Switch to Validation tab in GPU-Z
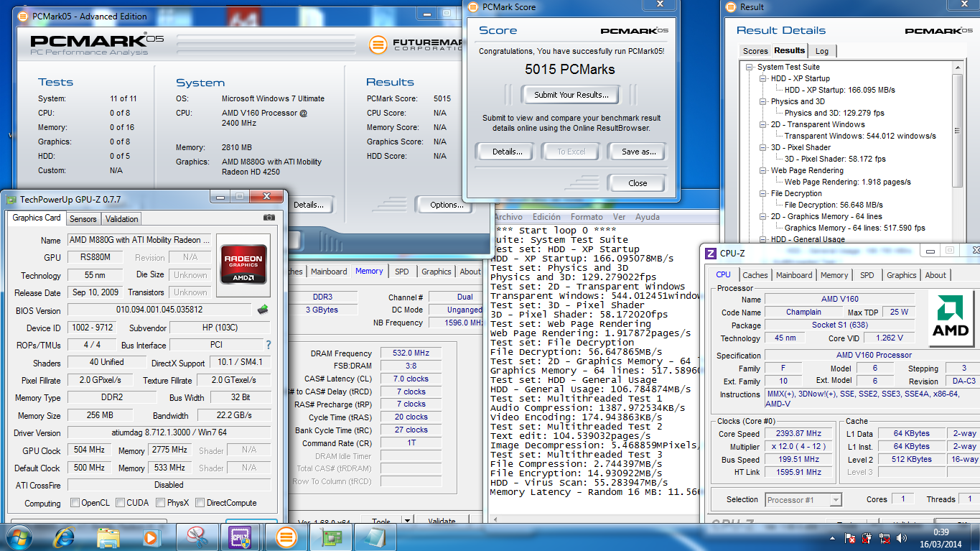Viewport: 980px width, 551px height. (121, 219)
